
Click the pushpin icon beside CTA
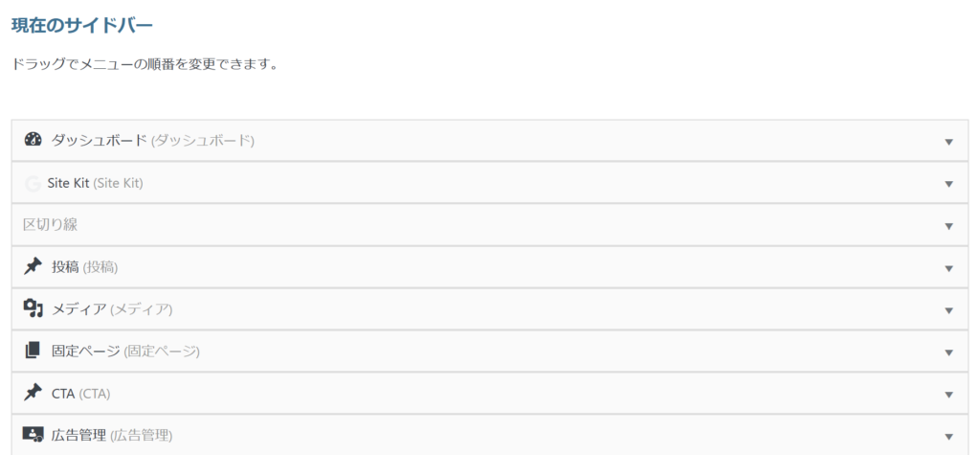point(33,393)
